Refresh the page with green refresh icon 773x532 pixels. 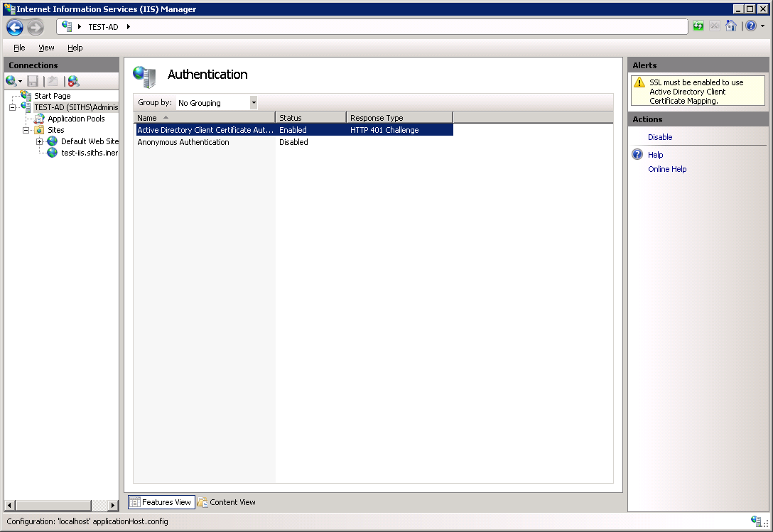pyautogui.click(x=698, y=26)
